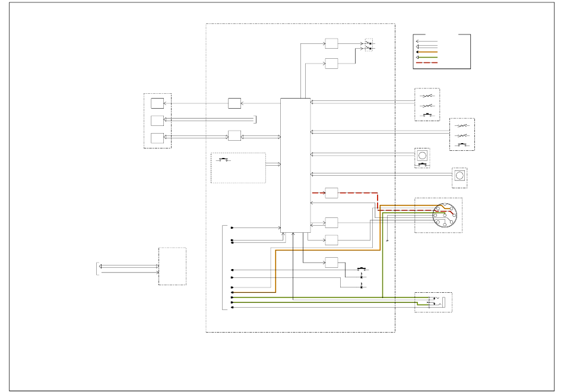This screenshot has width=564, height=392.
Task: Click the middle square in the left dashed group
Action: pos(157,121)
